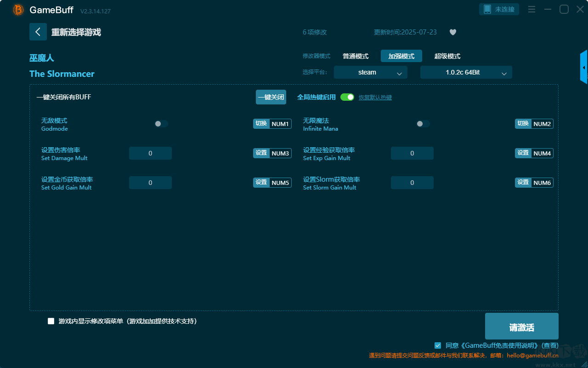
Task: Toggle the Infinite Mana switch
Action: tap(423, 124)
